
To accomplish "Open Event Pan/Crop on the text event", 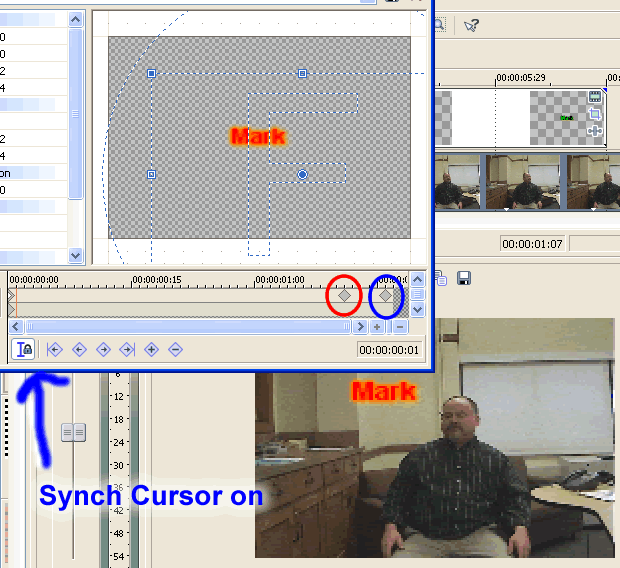I will pyautogui.click(x=595, y=114).
